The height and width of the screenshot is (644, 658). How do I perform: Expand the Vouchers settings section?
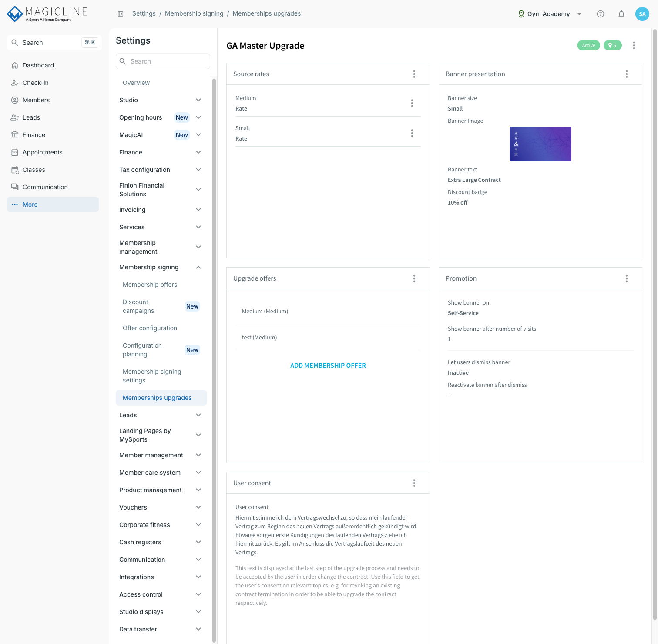click(160, 507)
